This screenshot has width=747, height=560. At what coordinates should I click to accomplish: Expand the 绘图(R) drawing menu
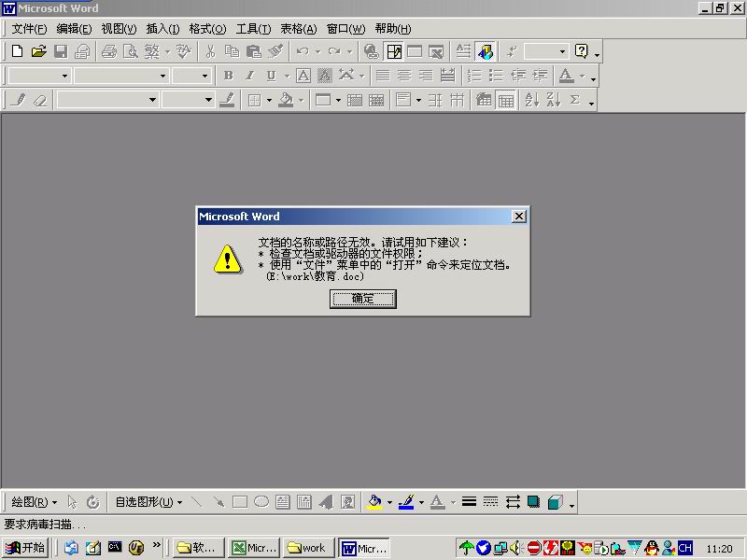click(x=34, y=502)
